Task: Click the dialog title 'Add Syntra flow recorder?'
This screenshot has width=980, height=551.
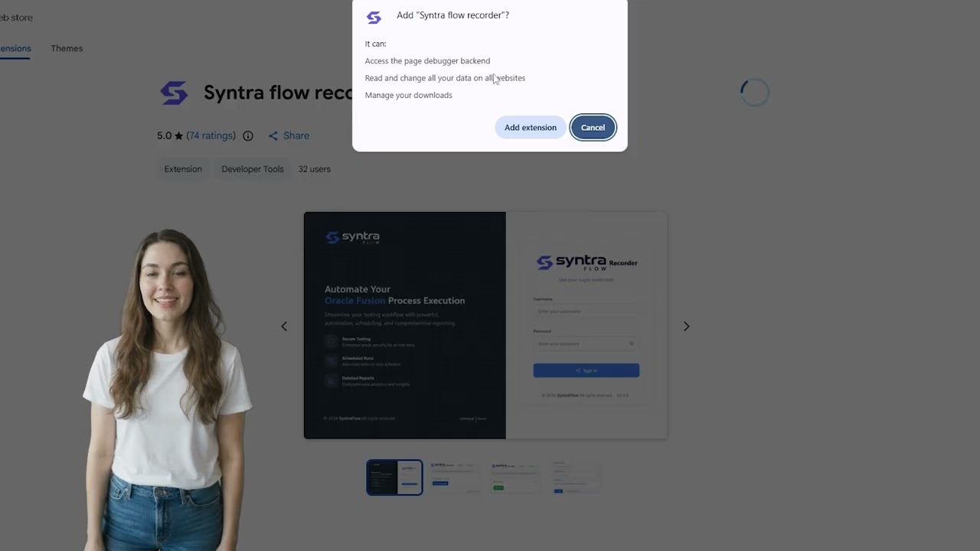Action: (452, 15)
